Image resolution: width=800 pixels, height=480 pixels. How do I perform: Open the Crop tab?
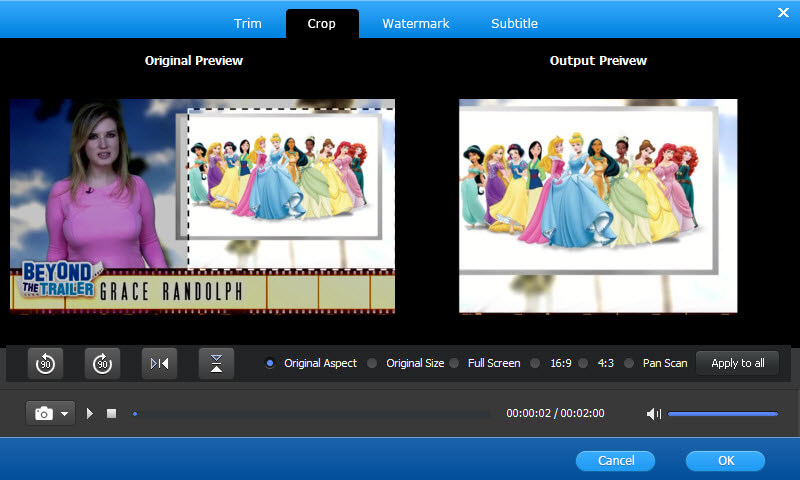(322, 23)
